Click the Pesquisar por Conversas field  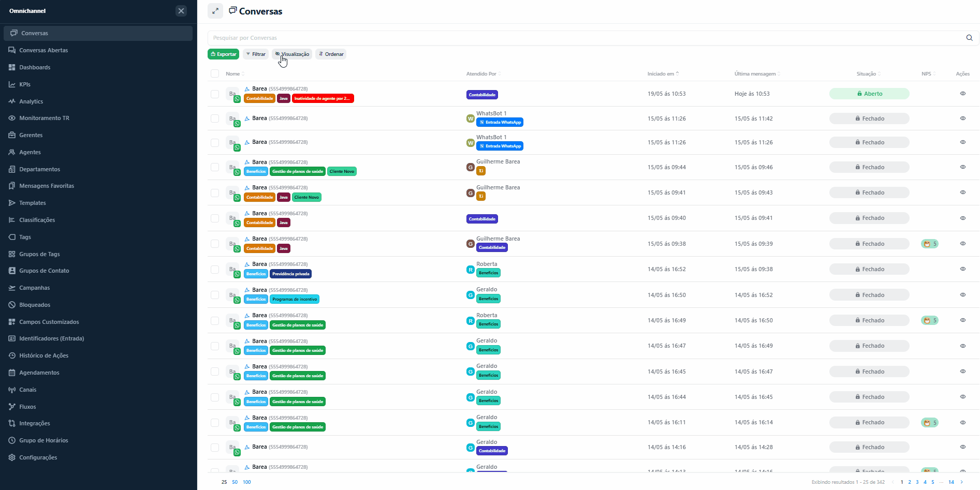tap(585, 38)
